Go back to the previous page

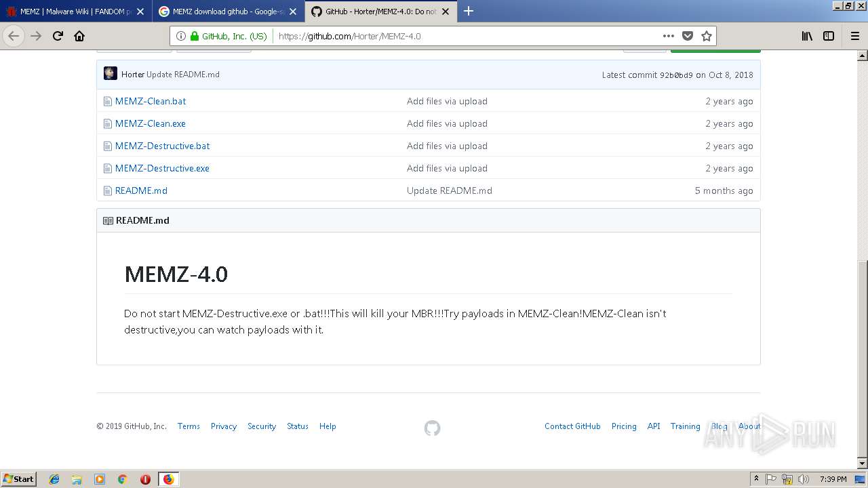coord(14,36)
